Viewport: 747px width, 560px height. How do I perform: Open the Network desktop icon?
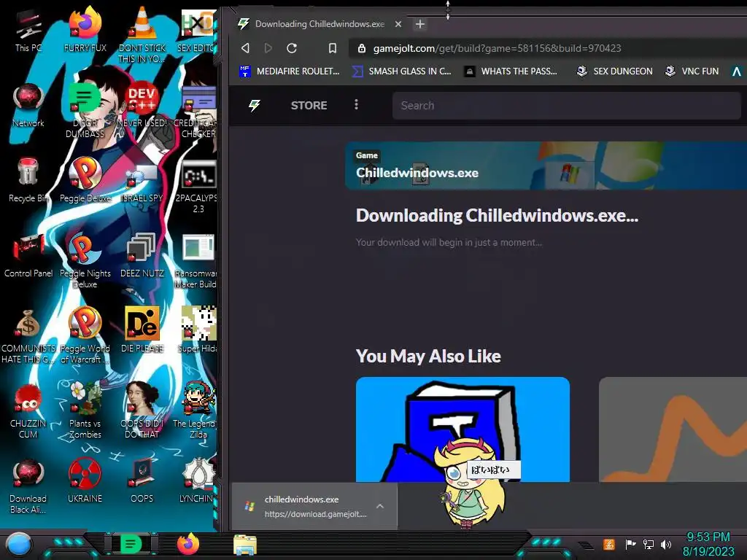(28, 105)
